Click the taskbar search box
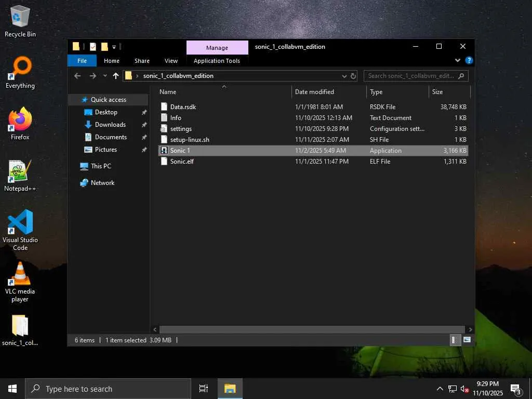 108,389
